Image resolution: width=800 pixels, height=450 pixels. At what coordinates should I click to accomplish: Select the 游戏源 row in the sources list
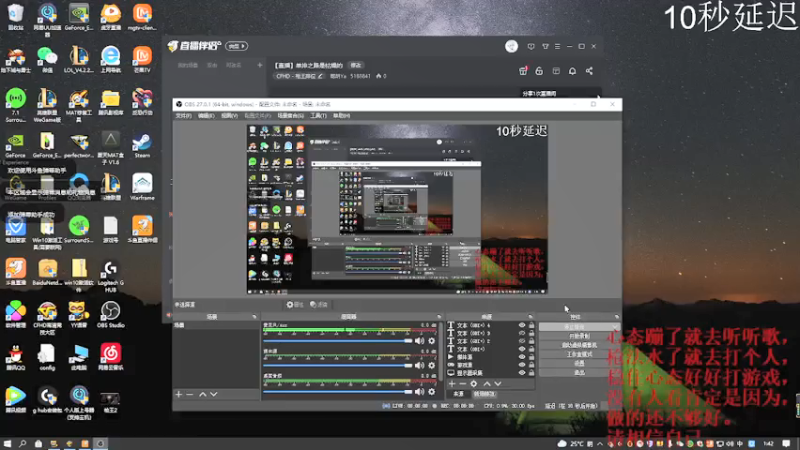click(491, 365)
